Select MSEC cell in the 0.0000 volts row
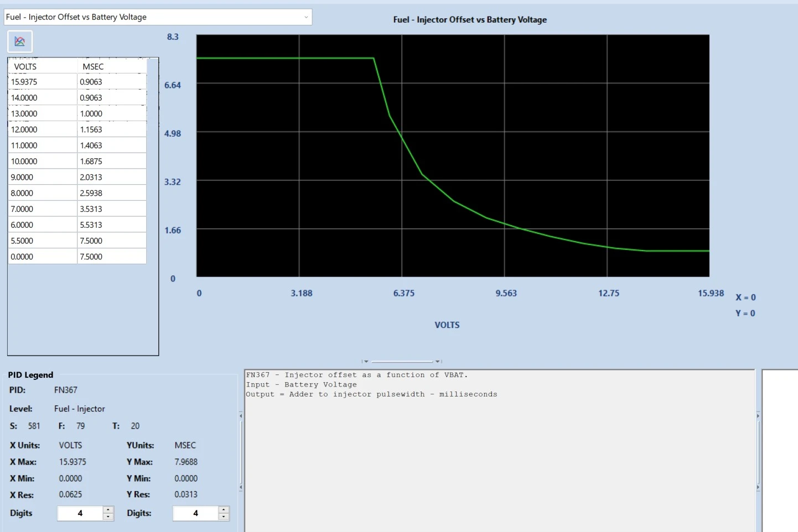The height and width of the screenshot is (532, 798). (112, 257)
